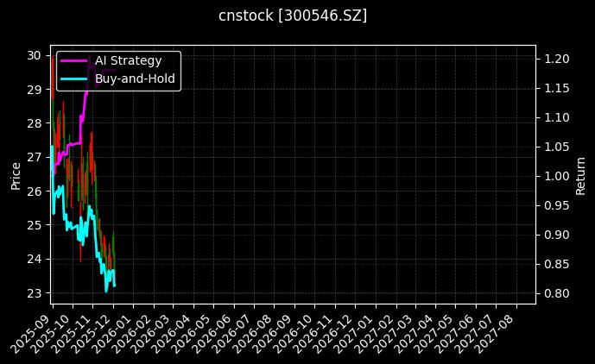The image size is (595, 364).
Task: Click the 1.20 return tick label
Action: (556, 59)
